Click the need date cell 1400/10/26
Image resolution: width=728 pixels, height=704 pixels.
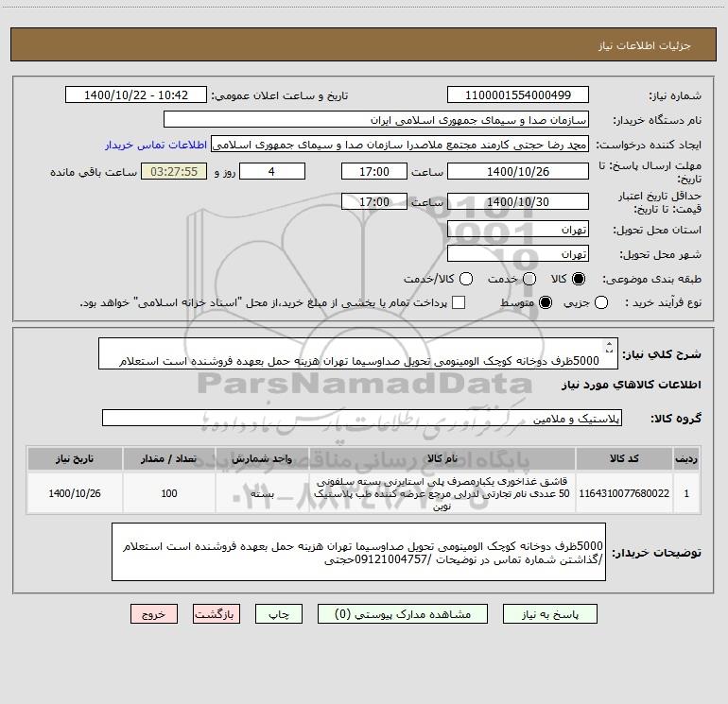(x=75, y=493)
